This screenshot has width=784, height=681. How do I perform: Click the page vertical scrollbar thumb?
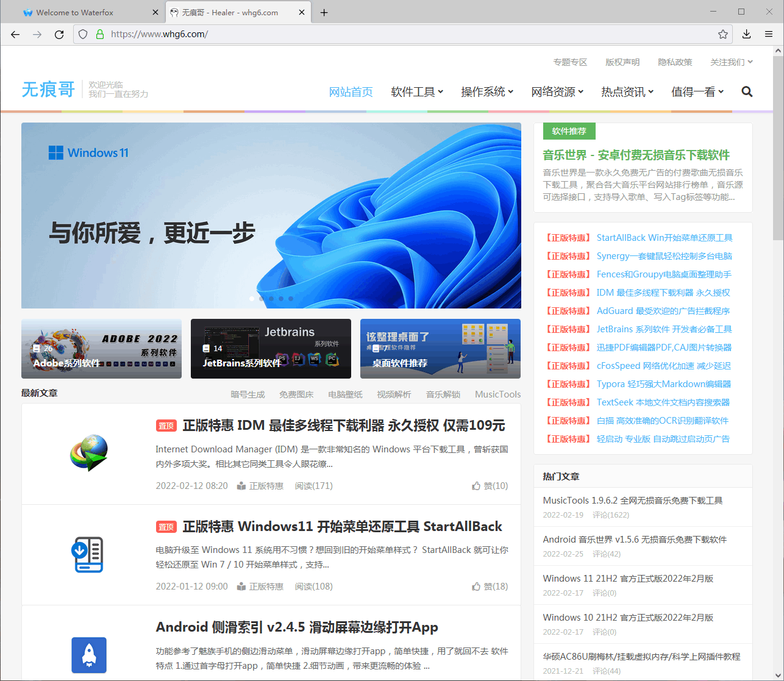778,148
